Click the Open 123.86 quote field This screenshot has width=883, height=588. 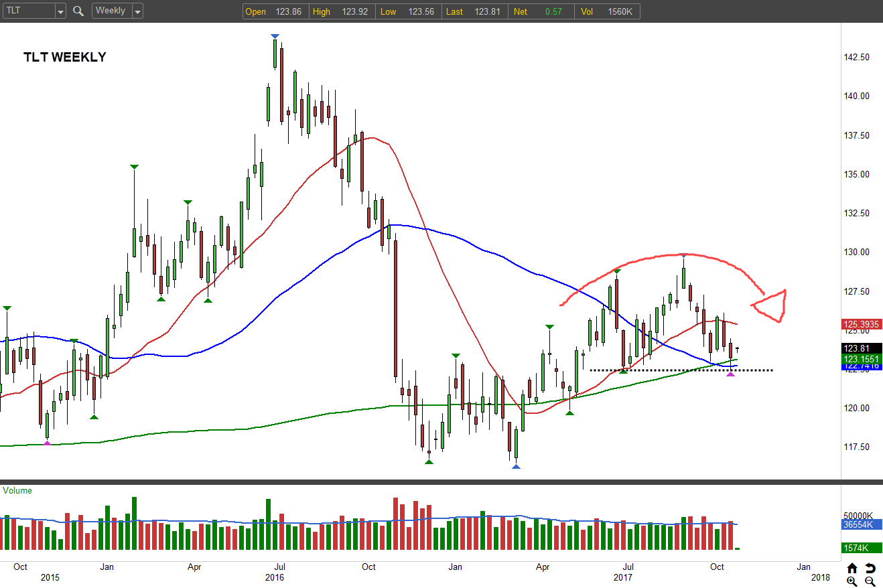[x=276, y=11]
